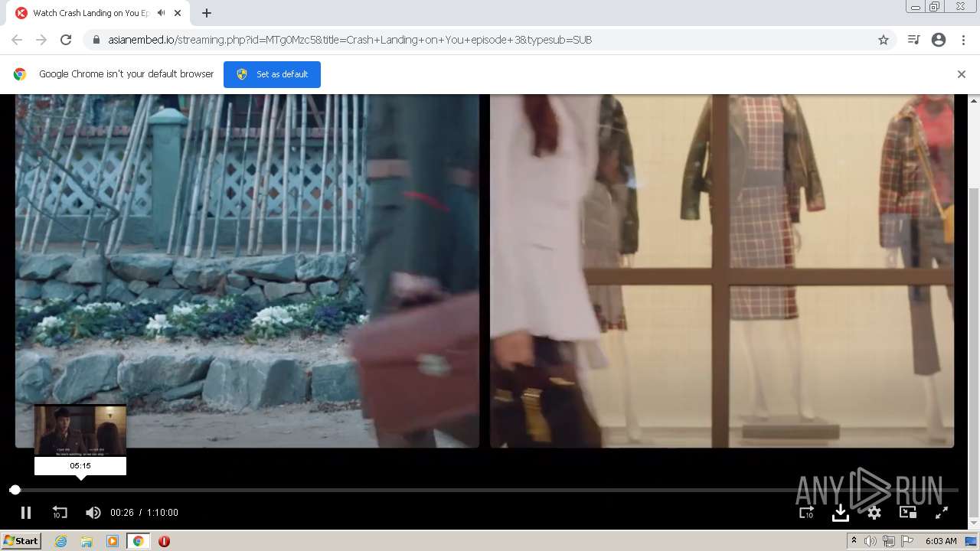Skip forward 10 seconds
This screenshot has width=980, height=551.
coord(807,513)
